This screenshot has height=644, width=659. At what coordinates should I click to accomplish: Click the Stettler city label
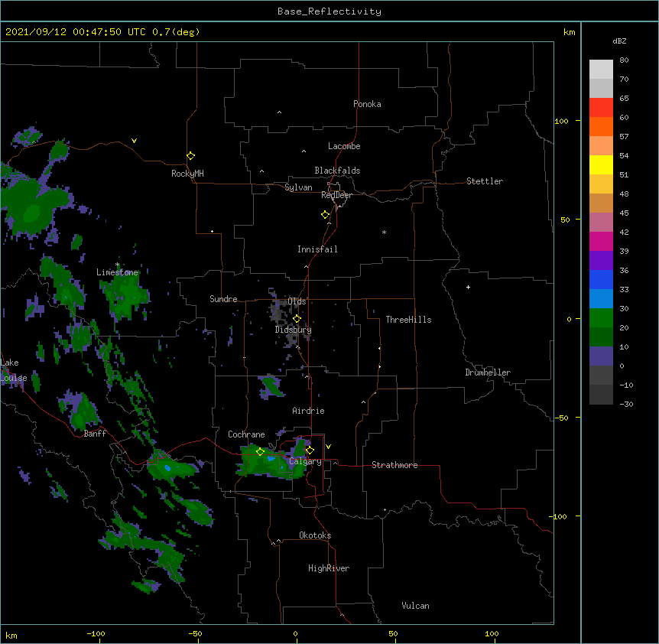(x=484, y=181)
